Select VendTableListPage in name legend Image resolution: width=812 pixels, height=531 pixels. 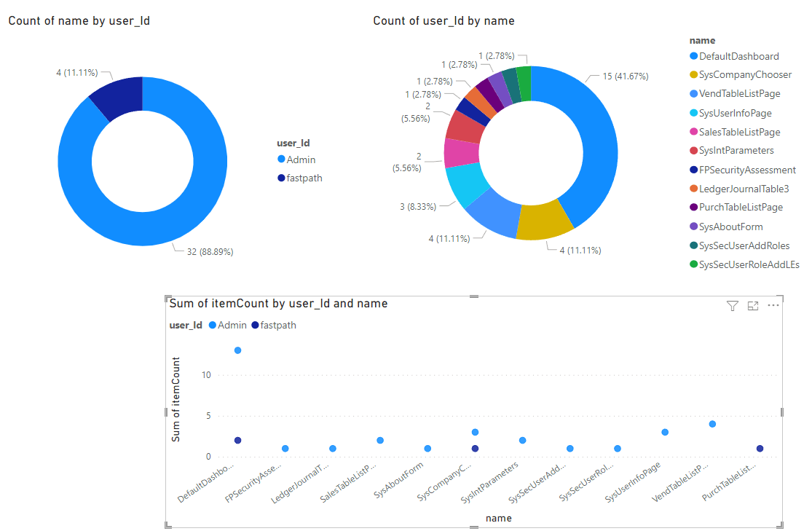coord(735,94)
